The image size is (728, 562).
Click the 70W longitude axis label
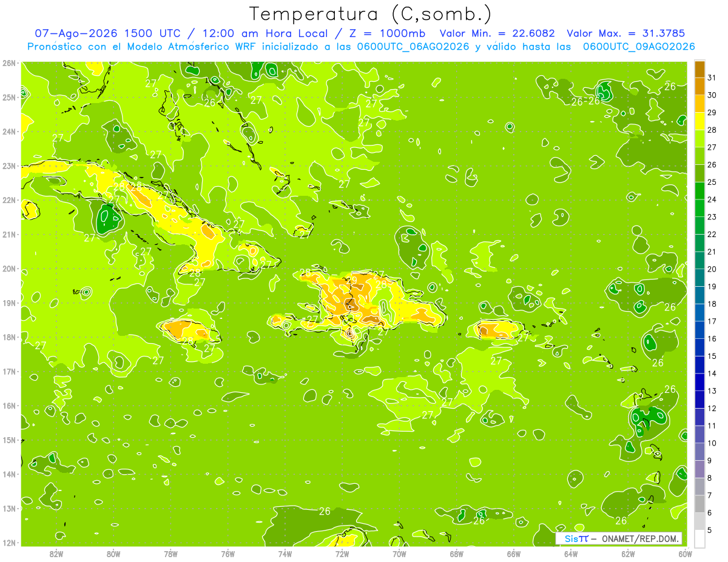point(399,554)
